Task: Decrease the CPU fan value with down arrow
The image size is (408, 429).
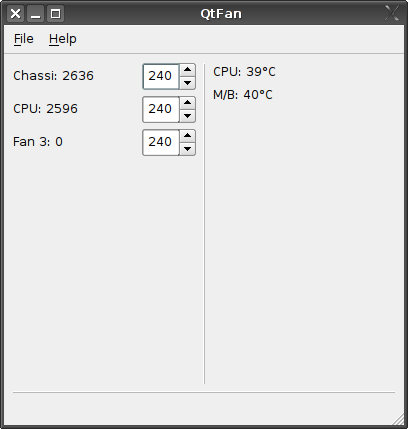Action: [x=187, y=116]
